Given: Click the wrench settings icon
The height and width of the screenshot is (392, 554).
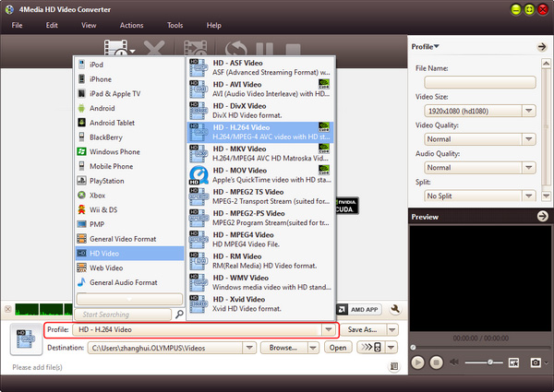Looking at the screenshot, I should [x=395, y=310].
